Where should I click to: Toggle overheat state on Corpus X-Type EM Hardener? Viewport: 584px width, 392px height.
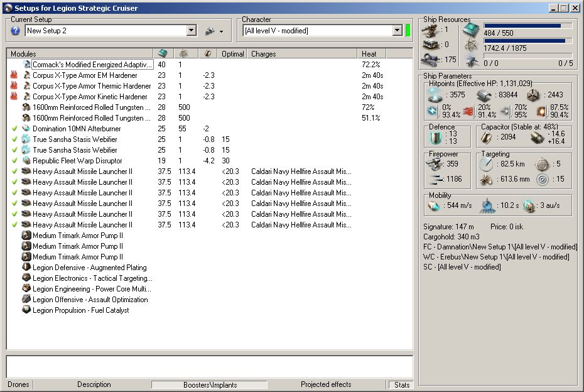click(14, 75)
